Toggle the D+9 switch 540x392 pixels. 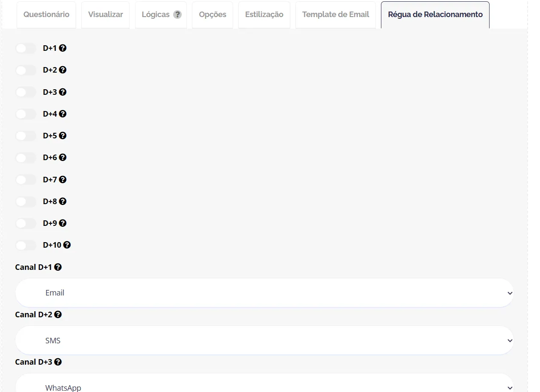(26, 223)
